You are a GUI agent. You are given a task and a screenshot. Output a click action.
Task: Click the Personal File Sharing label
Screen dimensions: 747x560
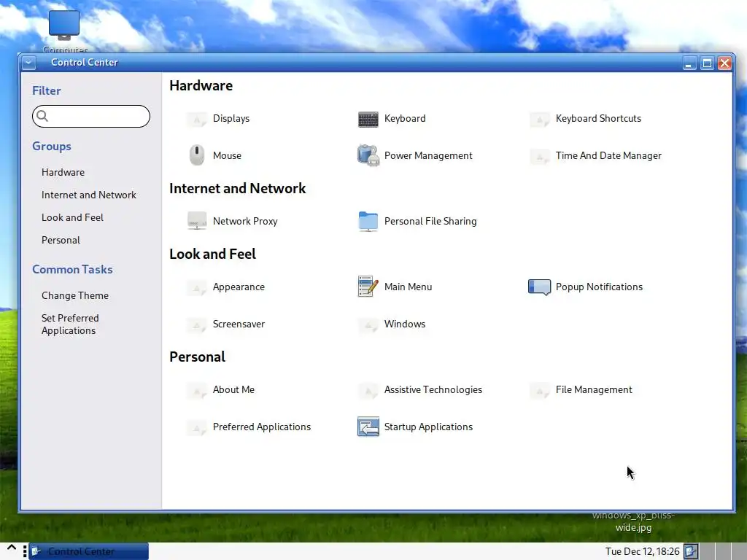tap(430, 222)
